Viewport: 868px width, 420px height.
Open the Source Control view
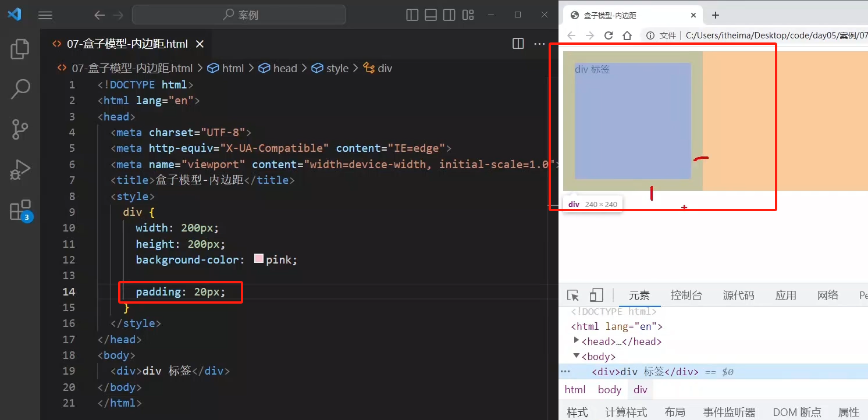[20, 129]
